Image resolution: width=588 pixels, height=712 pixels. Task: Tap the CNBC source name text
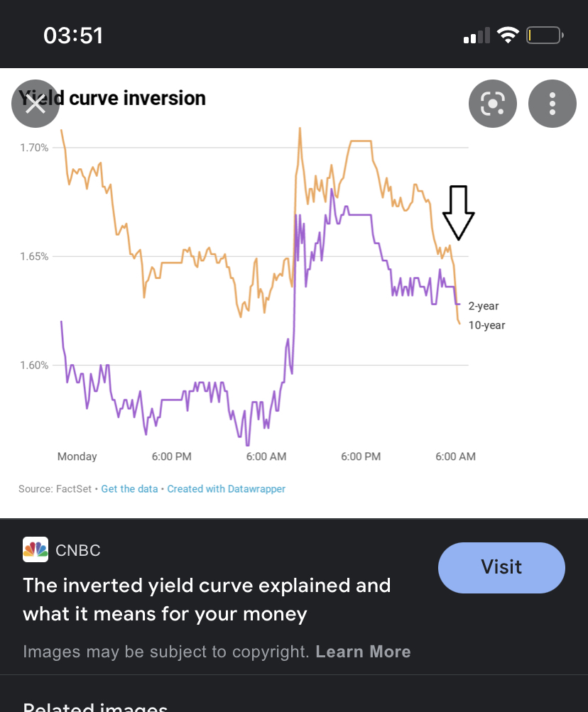tap(78, 550)
